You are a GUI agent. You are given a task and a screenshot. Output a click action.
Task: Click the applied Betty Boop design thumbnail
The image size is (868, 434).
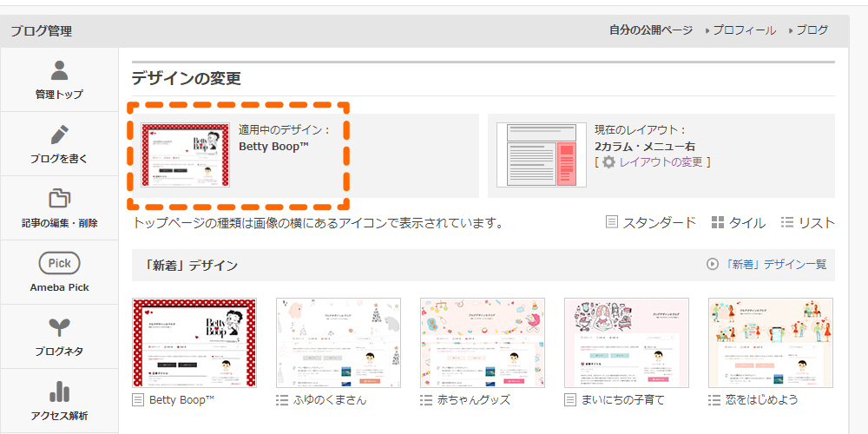click(x=185, y=155)
